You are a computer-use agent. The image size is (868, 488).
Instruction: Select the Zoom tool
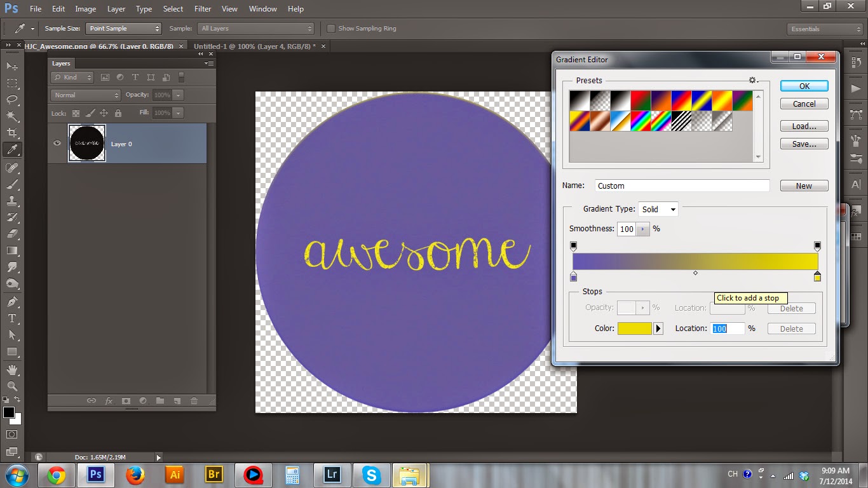click(x=12, y=386)
